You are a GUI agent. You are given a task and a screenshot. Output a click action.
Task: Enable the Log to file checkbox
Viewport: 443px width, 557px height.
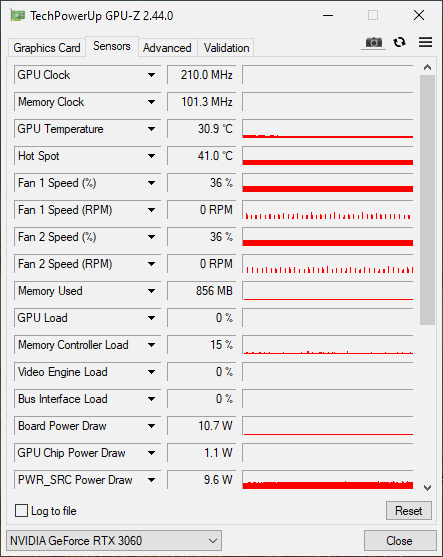(21, 511)
